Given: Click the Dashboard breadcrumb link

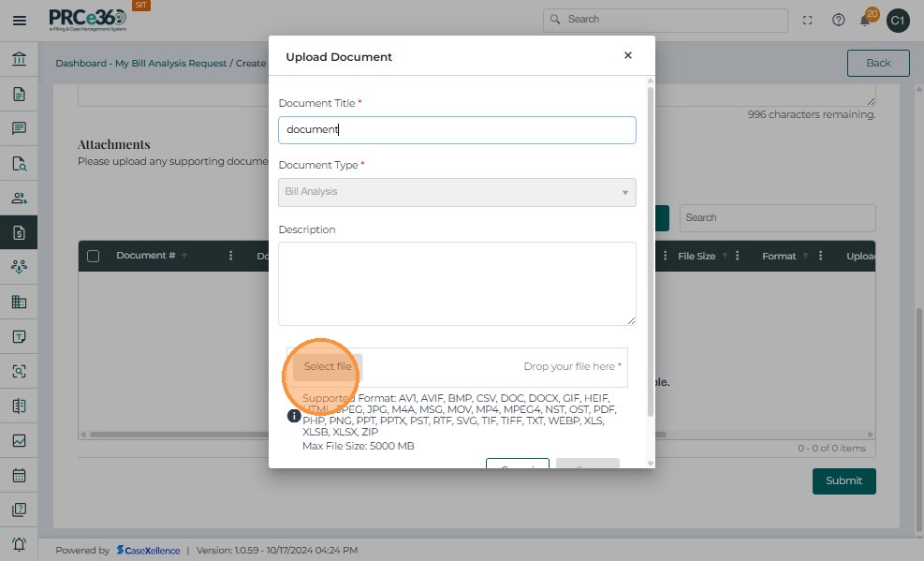Looking at the screenshot, I should [x=81, y=63].
